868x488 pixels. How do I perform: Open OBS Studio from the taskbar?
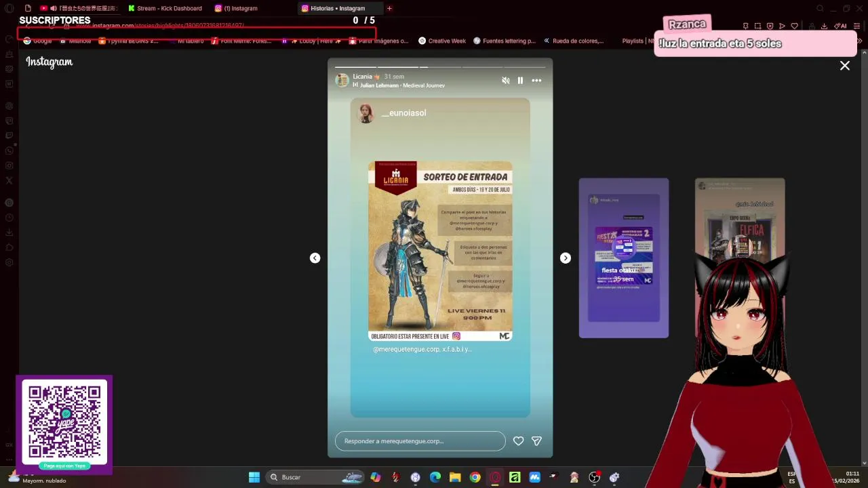click(x=594, y=478)
